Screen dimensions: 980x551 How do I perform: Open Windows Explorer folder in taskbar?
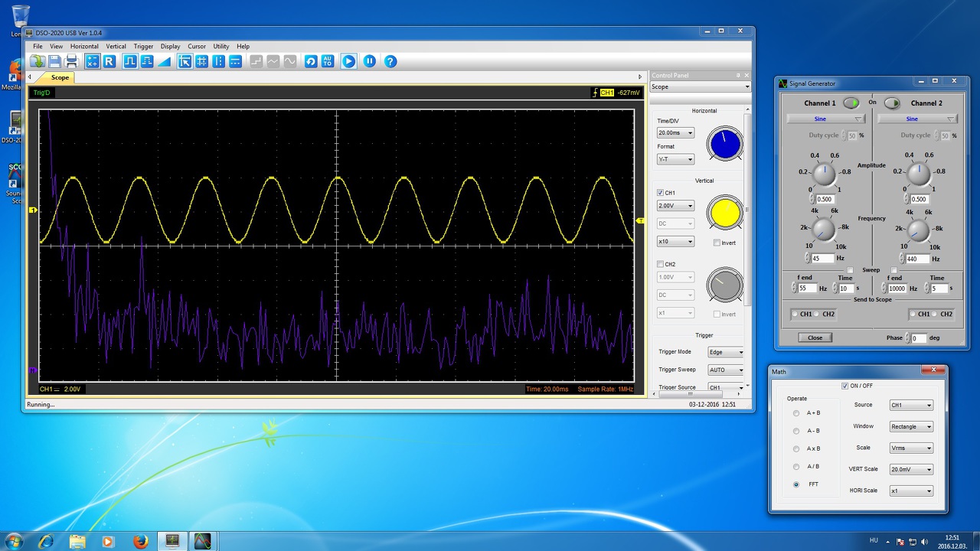(77, 541)
